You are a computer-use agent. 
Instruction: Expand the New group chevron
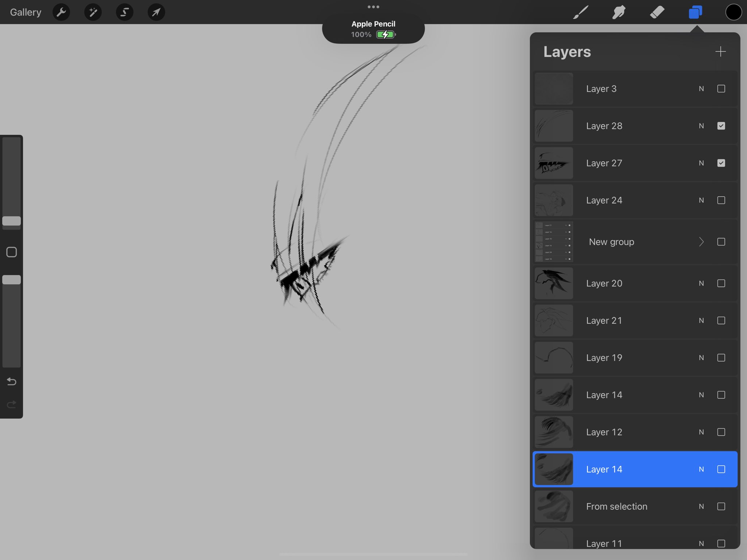coord(701,242)
